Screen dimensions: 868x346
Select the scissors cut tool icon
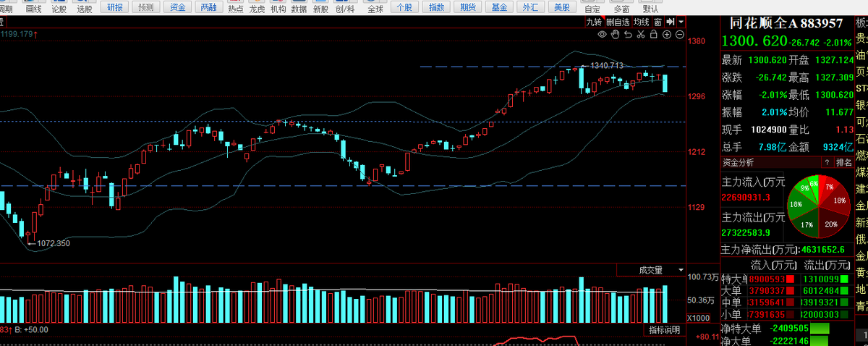(641, 34)
